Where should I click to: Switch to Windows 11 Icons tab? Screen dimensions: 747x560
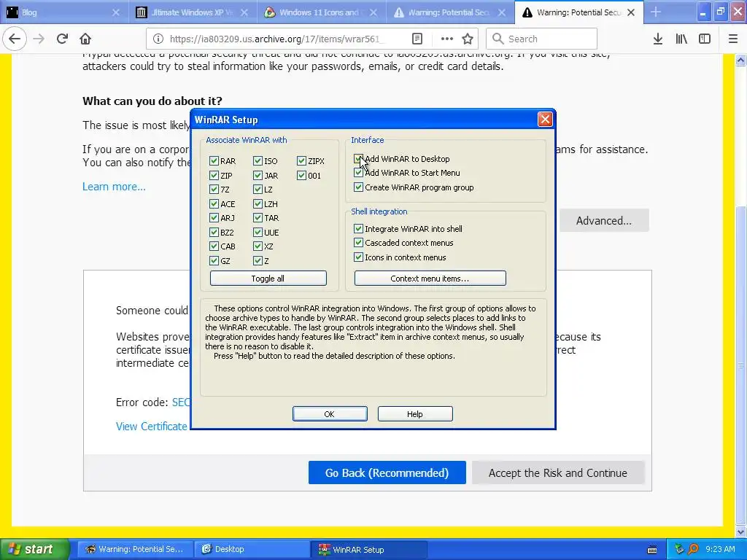[x=321, y=12]
